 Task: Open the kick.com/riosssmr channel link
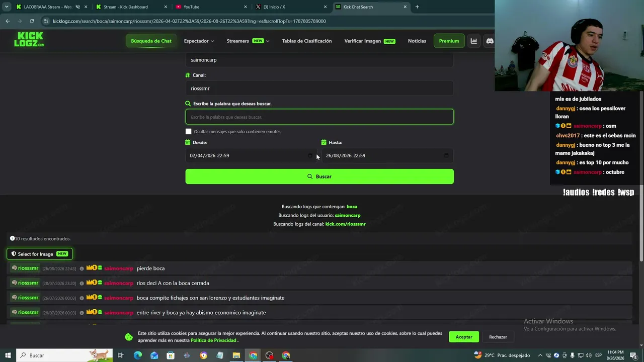coord(345,224)
